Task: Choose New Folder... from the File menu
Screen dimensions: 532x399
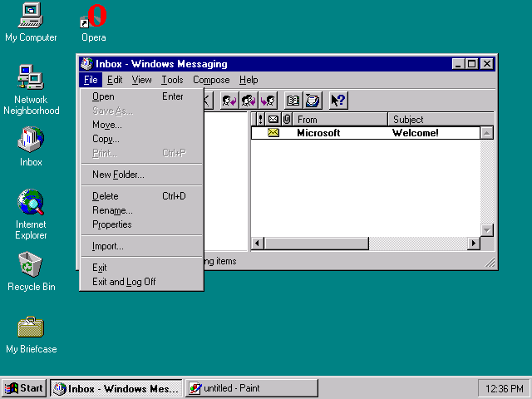Action: click(x=142, y=175)
